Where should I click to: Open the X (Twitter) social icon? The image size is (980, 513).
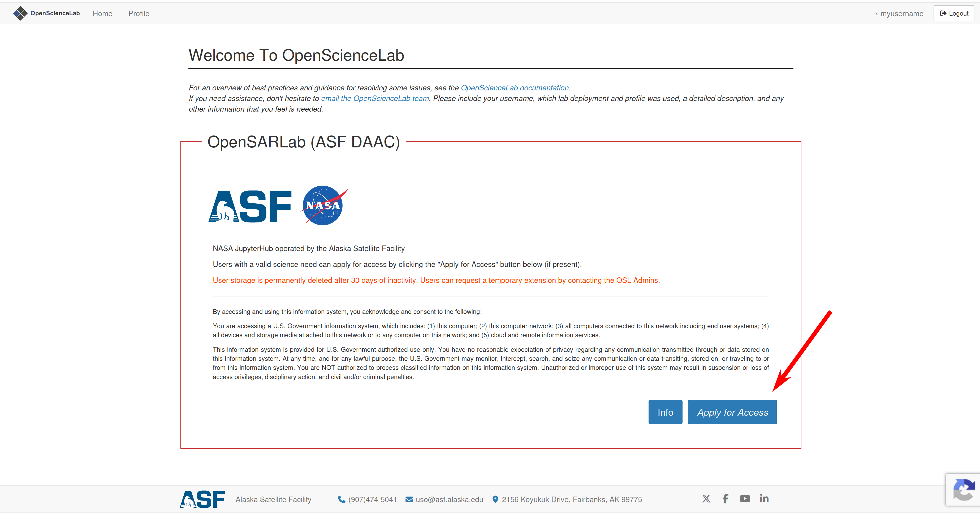tap(706, 499)
